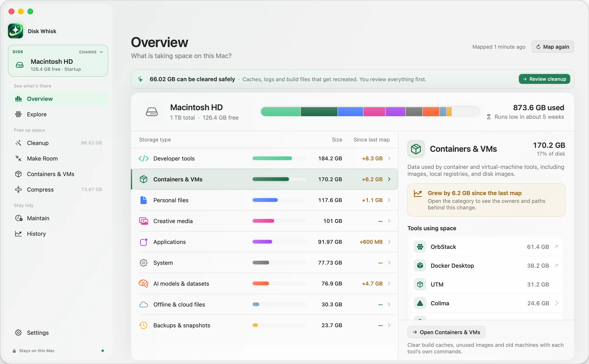
Task: Click the Docker Desktop tool icon
Action: pos(420,266)
